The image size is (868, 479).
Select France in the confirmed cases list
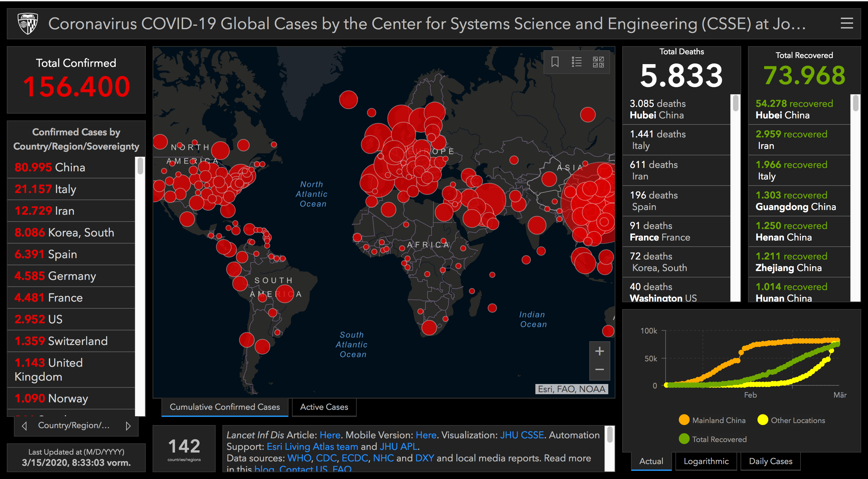tap(71, 298)
